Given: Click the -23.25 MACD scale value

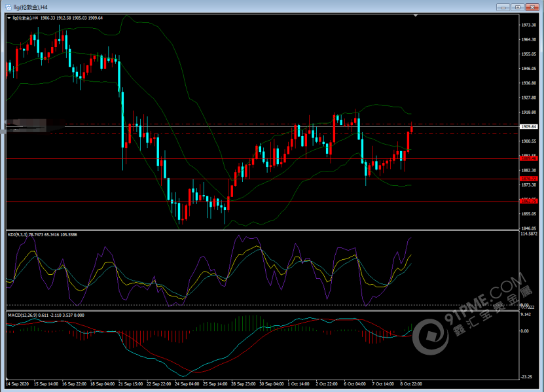Looking at the screenshot, I should click(526, 377).
